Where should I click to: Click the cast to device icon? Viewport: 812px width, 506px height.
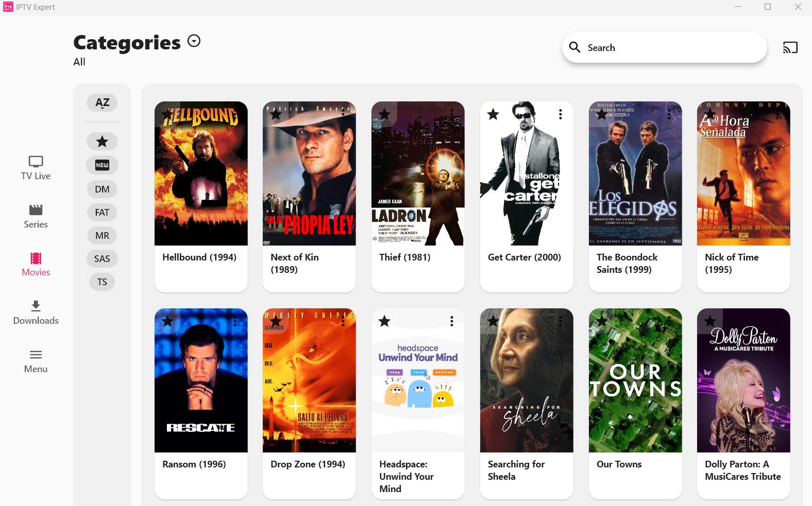click(790, 47)
